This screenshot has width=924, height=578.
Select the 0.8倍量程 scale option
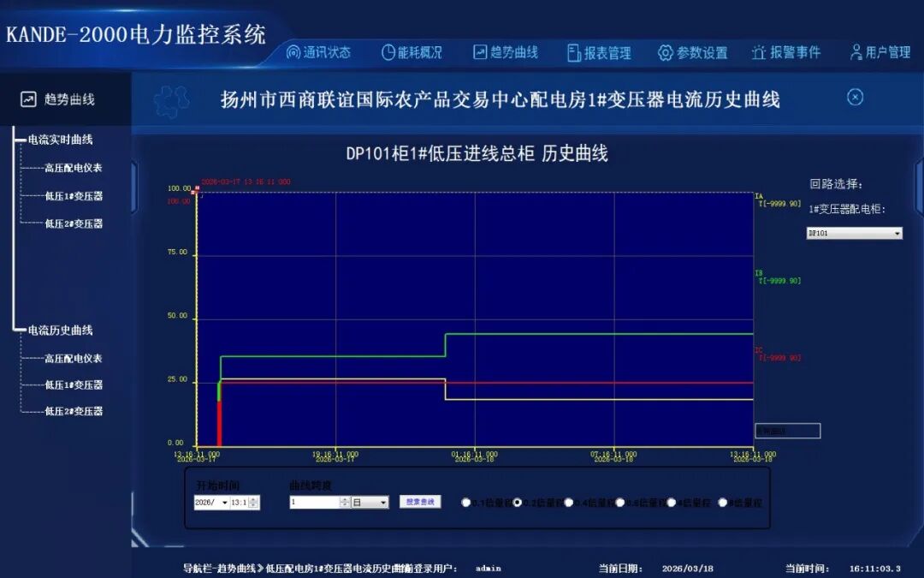pyautogui.click(x=619, y=502)
